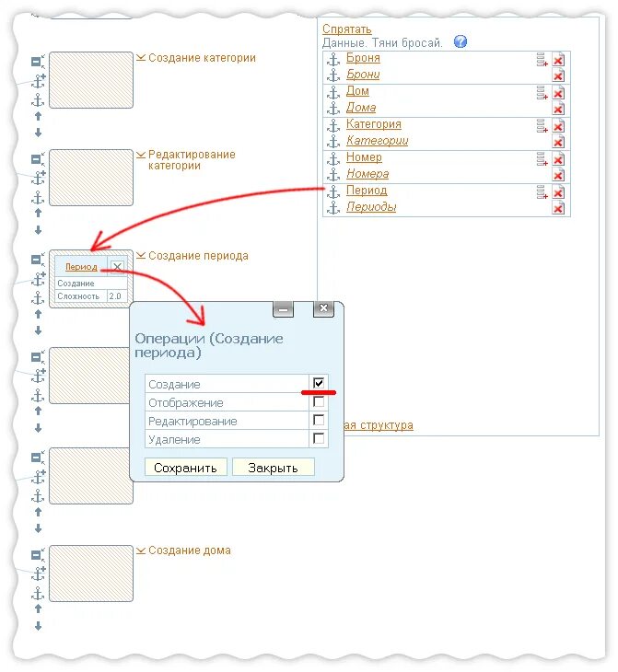618x672 pixels.
Task: Move the 'Создание дома' block down
Action: pyautogui.click(x=38, y=626)
